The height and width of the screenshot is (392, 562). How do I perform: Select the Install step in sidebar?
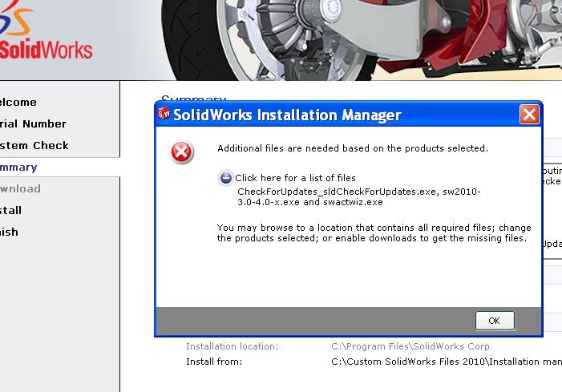[x=10, y=210]
